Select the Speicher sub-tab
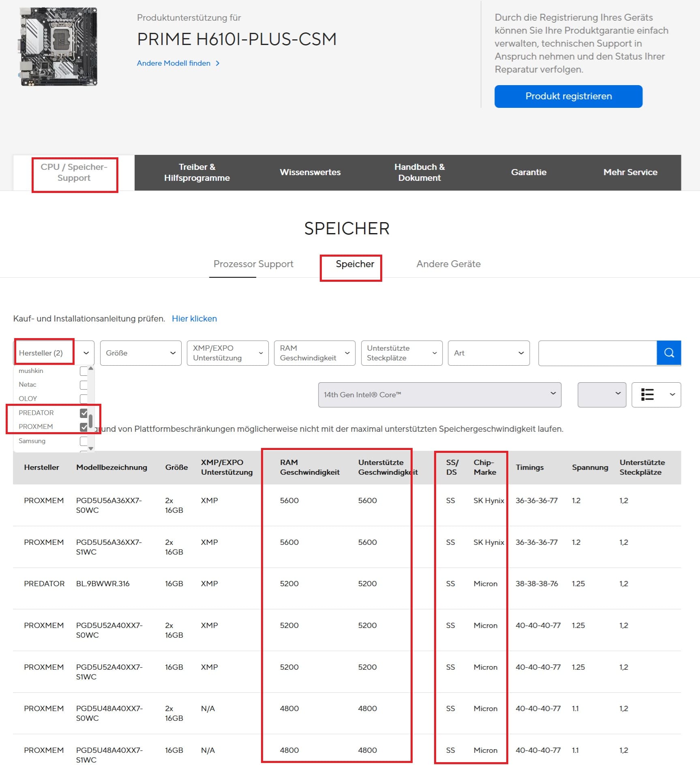 [x=355, y=264]
